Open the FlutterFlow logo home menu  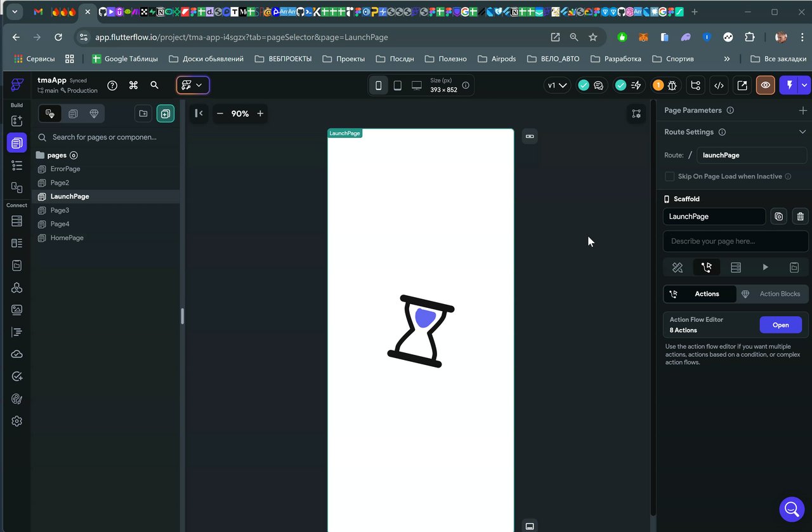[x=17, y=84]
